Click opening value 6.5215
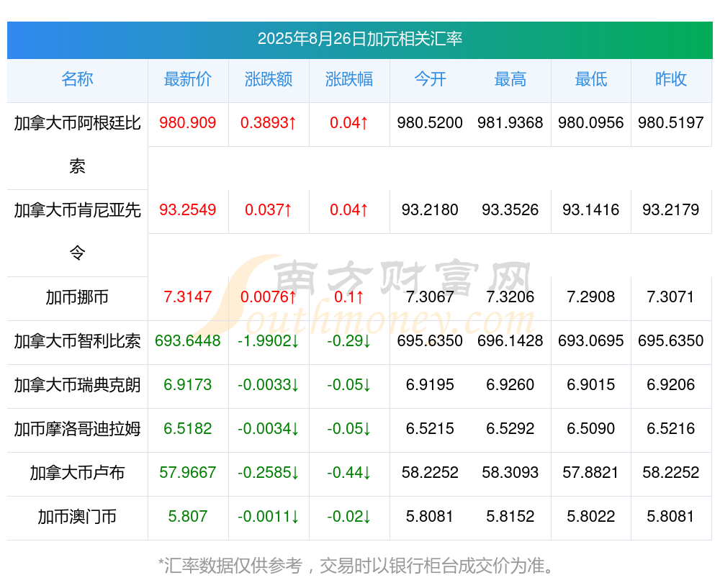This screenshot has height=588, width=720. (x=430, y=429)
